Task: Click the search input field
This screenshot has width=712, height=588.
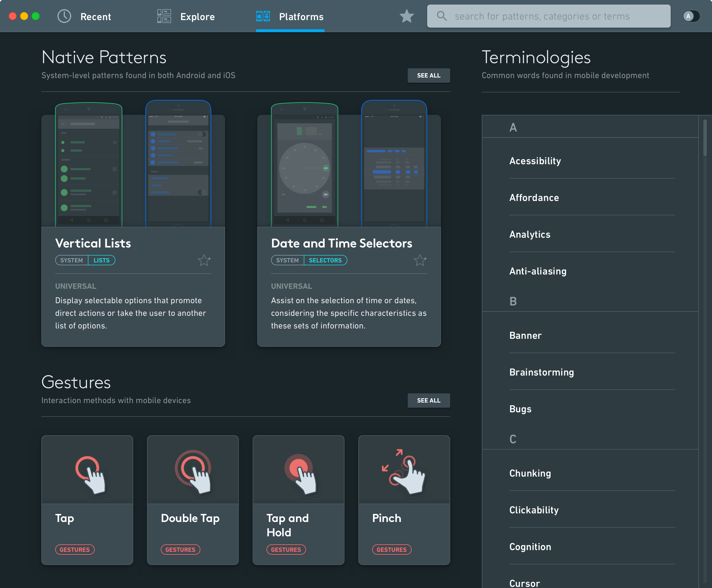Action: point(549,16)
